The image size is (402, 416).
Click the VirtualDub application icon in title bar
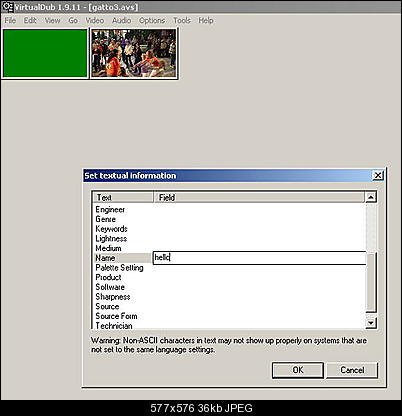7,7
